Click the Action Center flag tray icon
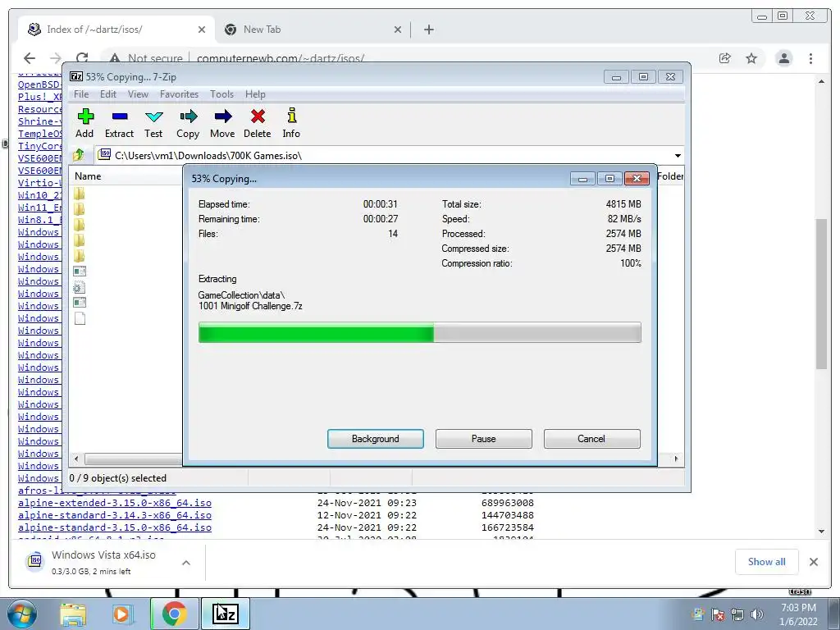The image size is (840, 630). (x=718, y=614)
